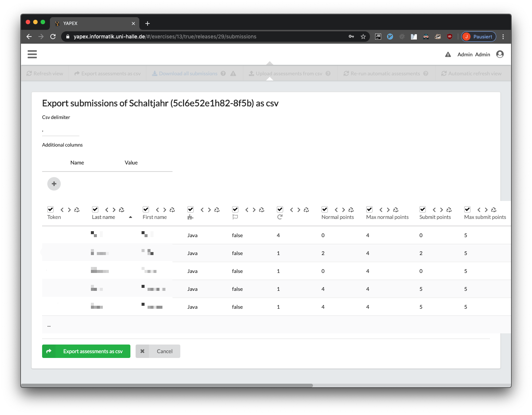Screen dimensions: 532x415
Task: Click recycle icon above Token column
Action: point(77,210)
